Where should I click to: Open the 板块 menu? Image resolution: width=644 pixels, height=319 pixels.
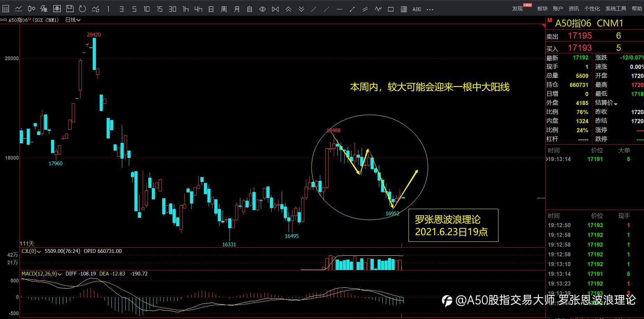coord(542,9)
